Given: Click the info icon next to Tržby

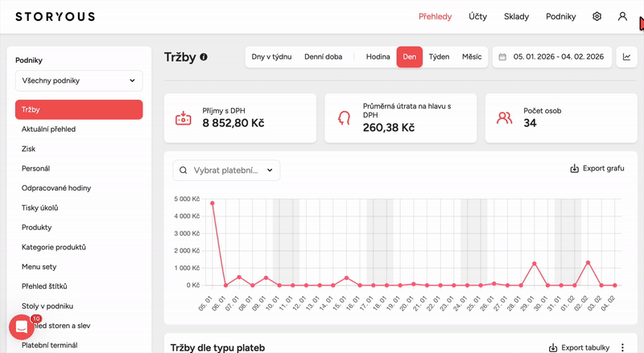Looking at the screenshot, I should tap(204, 57).
